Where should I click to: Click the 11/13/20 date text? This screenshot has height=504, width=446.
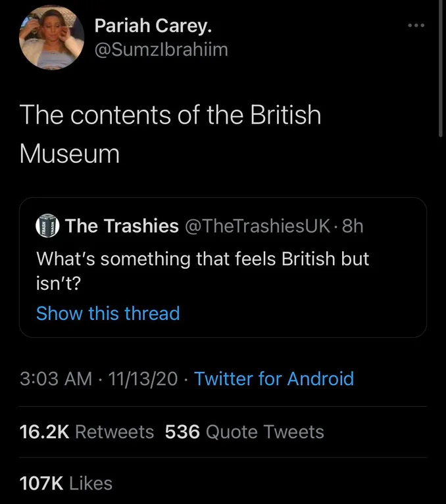pyautogui.click(x=143, y=378)
